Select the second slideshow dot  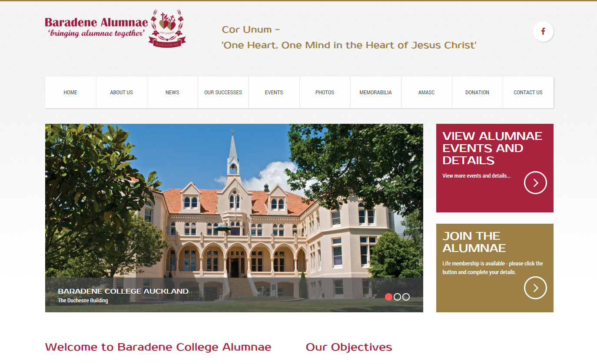pos(397,297)
